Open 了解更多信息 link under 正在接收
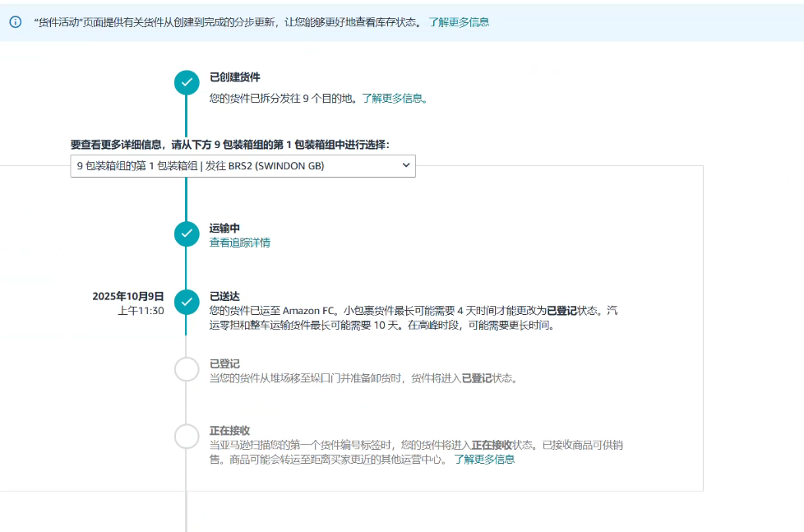The height and width of the screenshot is (532, 804). point(484,460)
